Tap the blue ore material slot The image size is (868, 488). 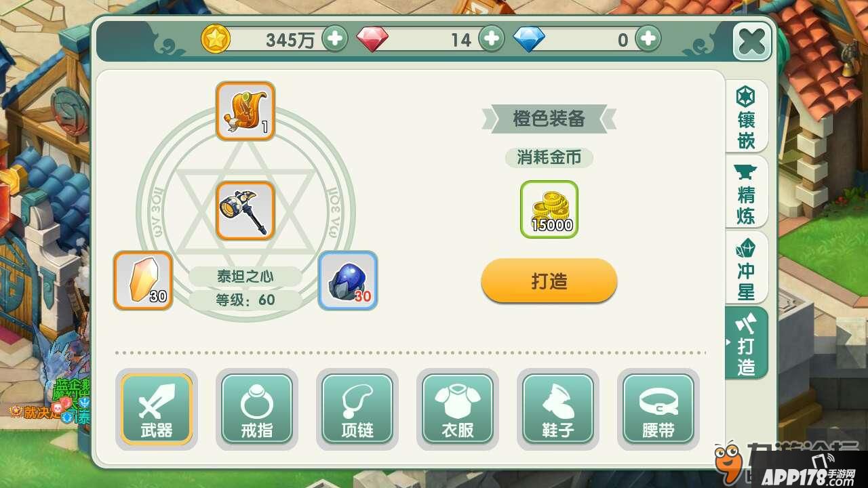[348, 281]
